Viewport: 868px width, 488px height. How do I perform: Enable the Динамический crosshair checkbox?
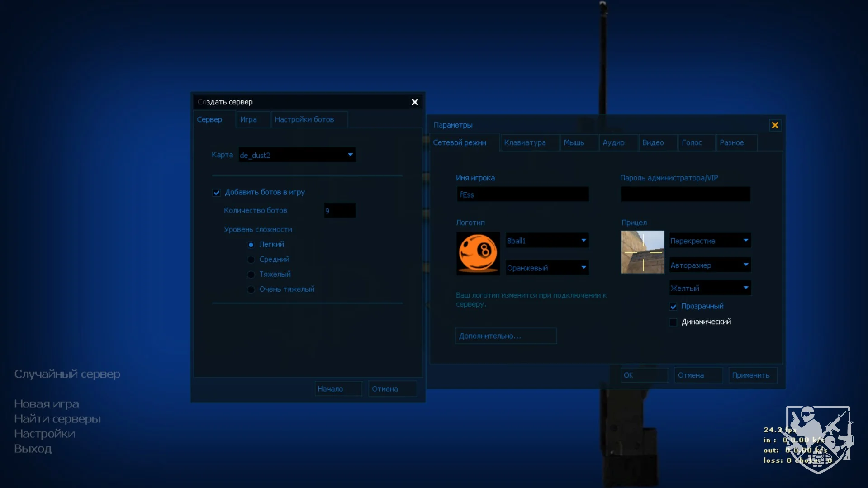(x=673, y=322)
